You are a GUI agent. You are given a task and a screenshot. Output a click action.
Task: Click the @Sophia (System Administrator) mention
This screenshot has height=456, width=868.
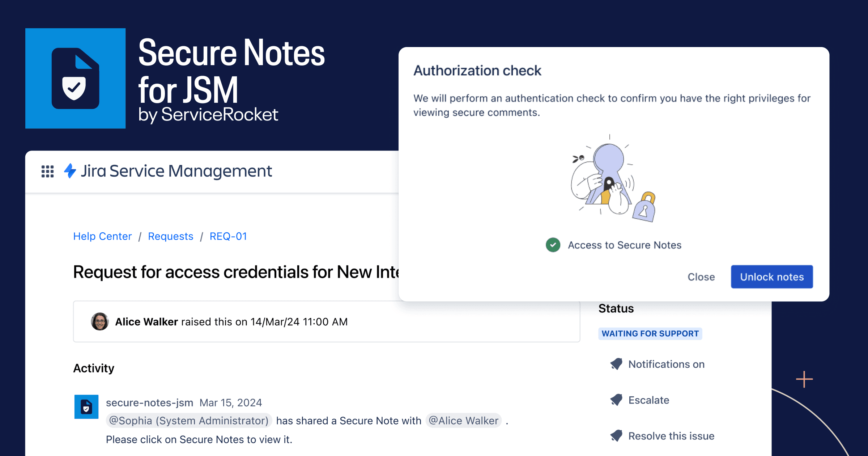[189, 421]
